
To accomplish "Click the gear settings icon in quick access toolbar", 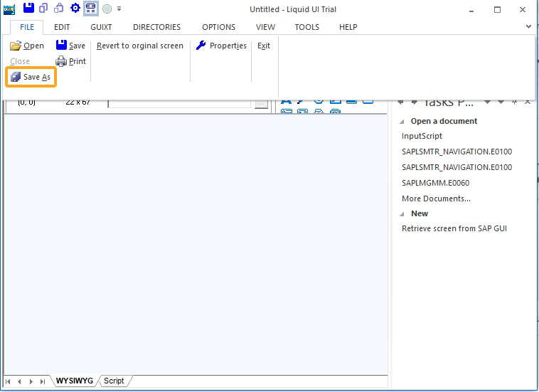I will 75,9.
